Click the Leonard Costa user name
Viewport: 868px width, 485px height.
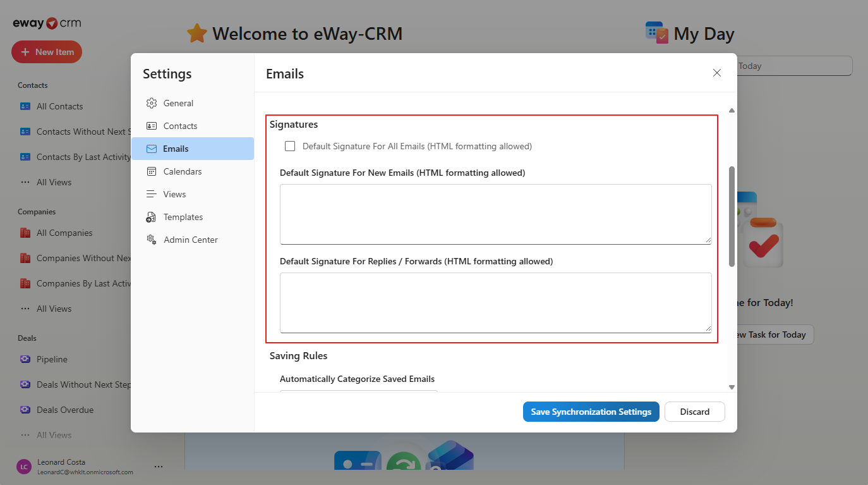(61, 462)
